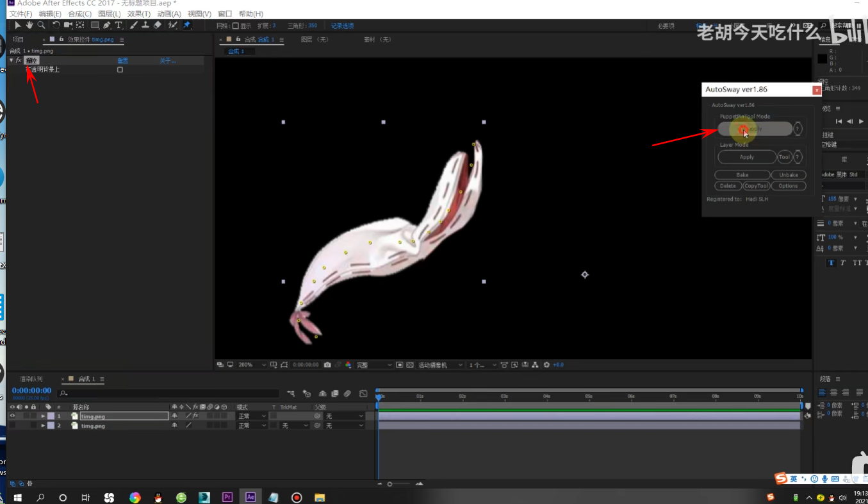The height and width of the screenshot is (504, 868).
Task: Open the 效果(T) menu
Action: (x=139, y=13)
